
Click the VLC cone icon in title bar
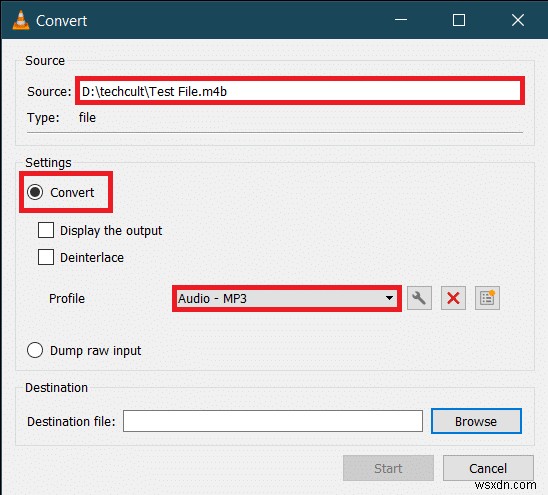21,20
